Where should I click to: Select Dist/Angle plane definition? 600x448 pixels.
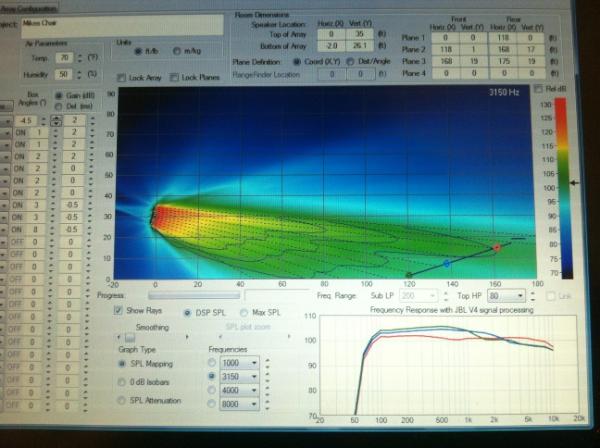coord(350,61)
